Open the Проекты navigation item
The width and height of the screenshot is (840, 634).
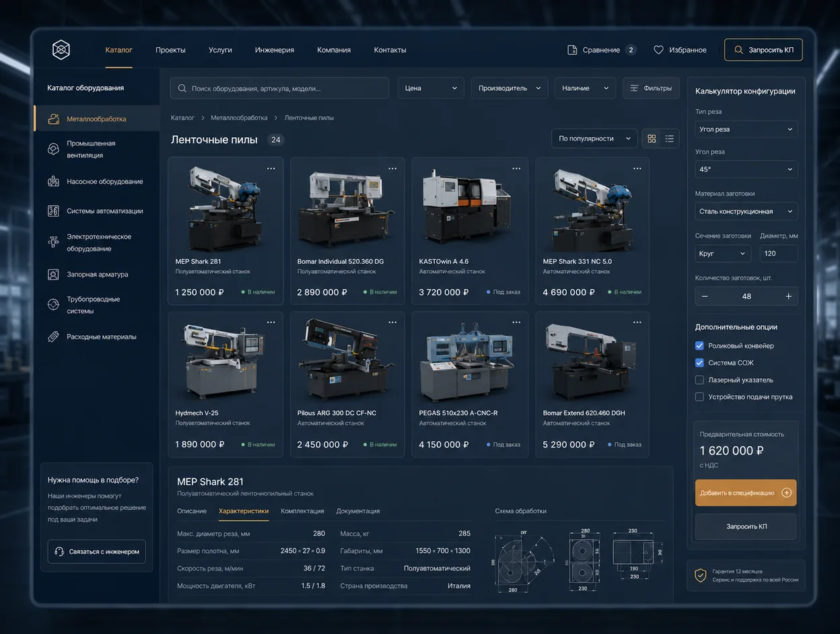pyautogui.click(x=170, y=50)
